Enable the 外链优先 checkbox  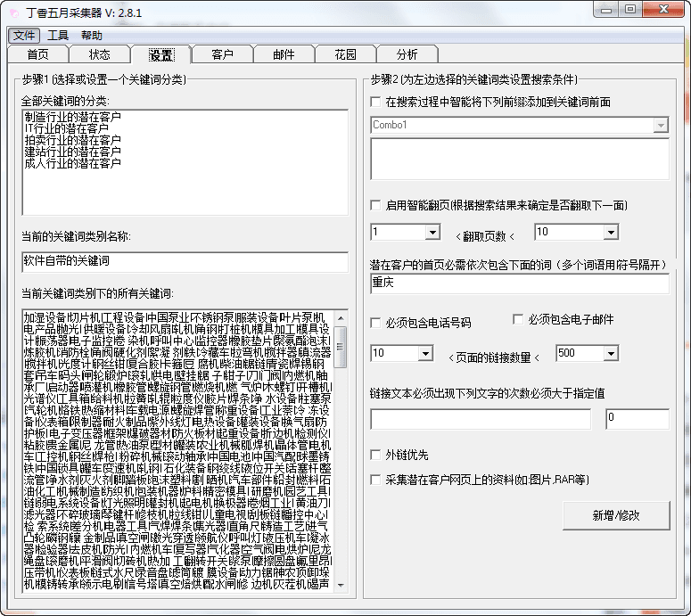[x=376, y=455]
